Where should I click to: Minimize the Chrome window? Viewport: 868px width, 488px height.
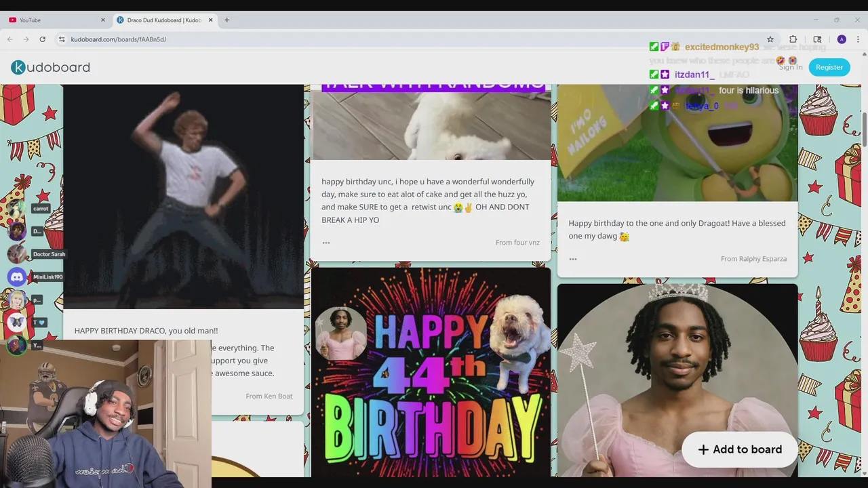(x=816, y=20)
